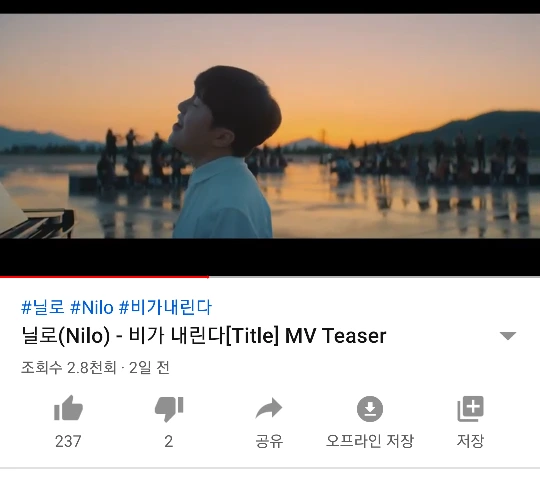This screenshot has height=480, width=540.
Task: Tap the singer in the video frame
Action: coord(224,152)
